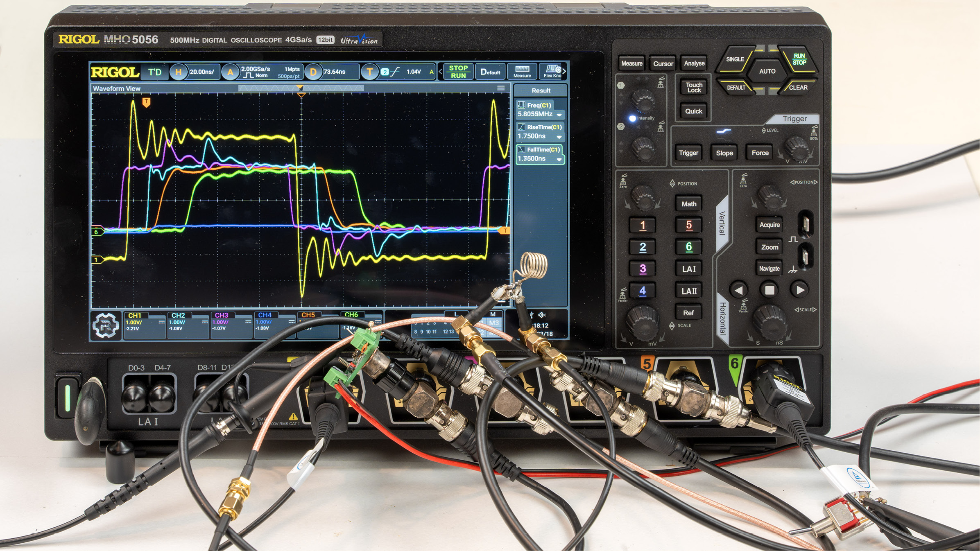This screenshot has height=551, width=980.
Task: Expand the FallTime(C1) result dropdown
Action: [559, 159]
